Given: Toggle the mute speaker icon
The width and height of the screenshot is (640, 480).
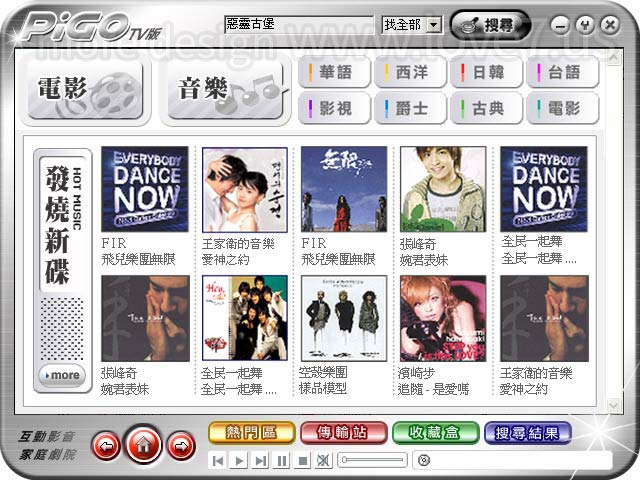Looking at the screenshot, I should [324, 461].
